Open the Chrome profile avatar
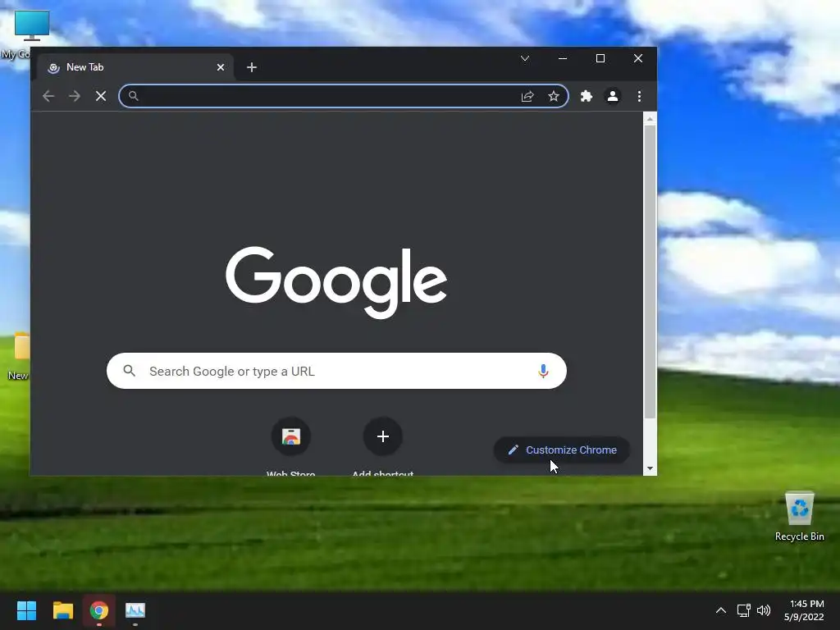The height and width of the screenshot is (630, 840). [x=612, y=96]
